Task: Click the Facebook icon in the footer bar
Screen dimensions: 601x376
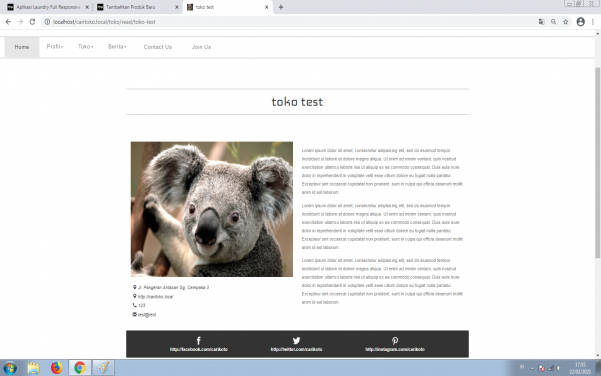Action: click(x=199, y=340)
